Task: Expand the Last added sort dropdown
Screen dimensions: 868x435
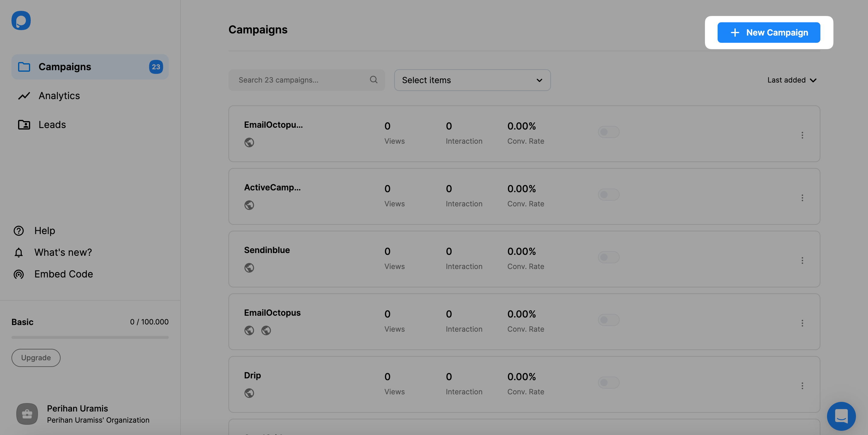Action: 791,80
